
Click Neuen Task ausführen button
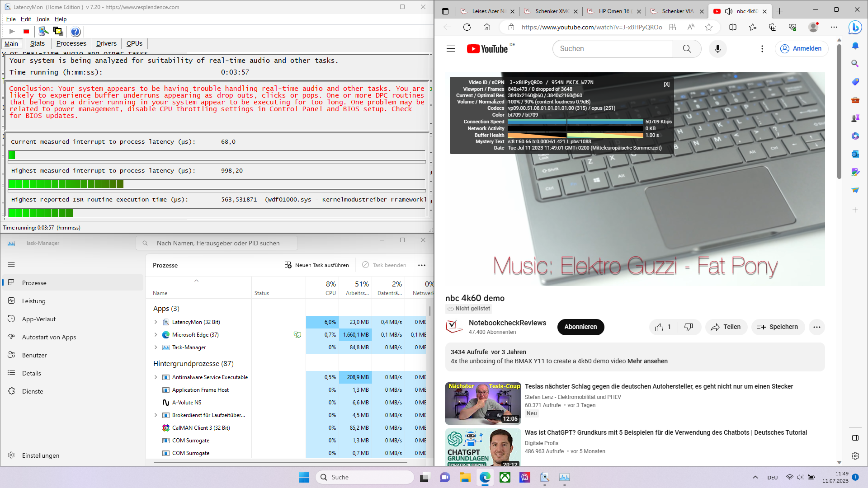[x=316, y=265]
